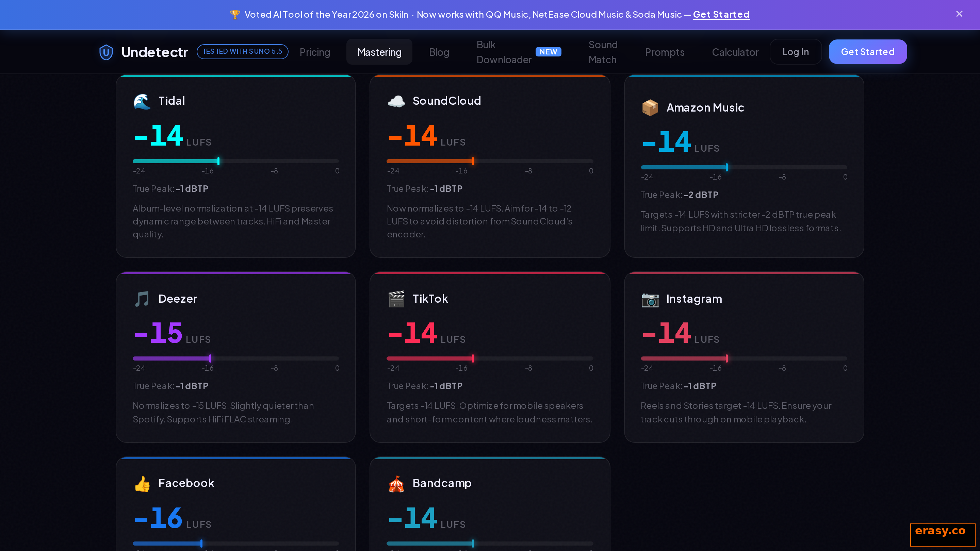The image size is (980, 551).
Task: Click the Facebook card title
Action: point(186,483)
